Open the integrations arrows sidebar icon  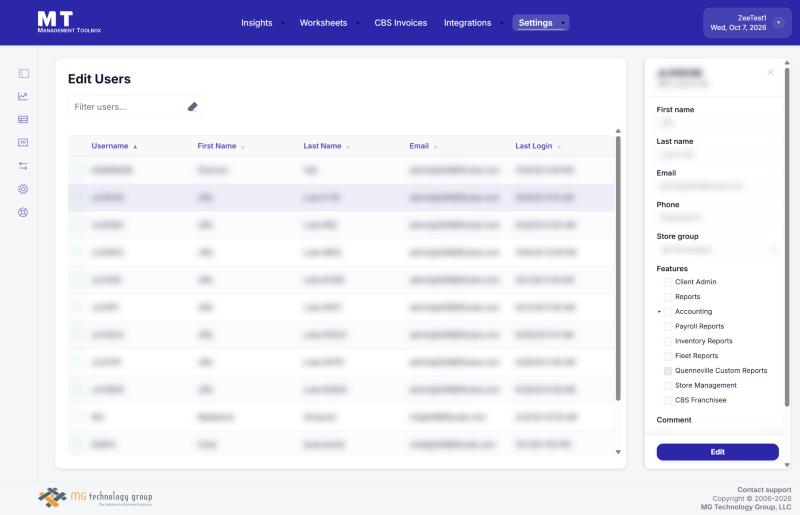23,166
